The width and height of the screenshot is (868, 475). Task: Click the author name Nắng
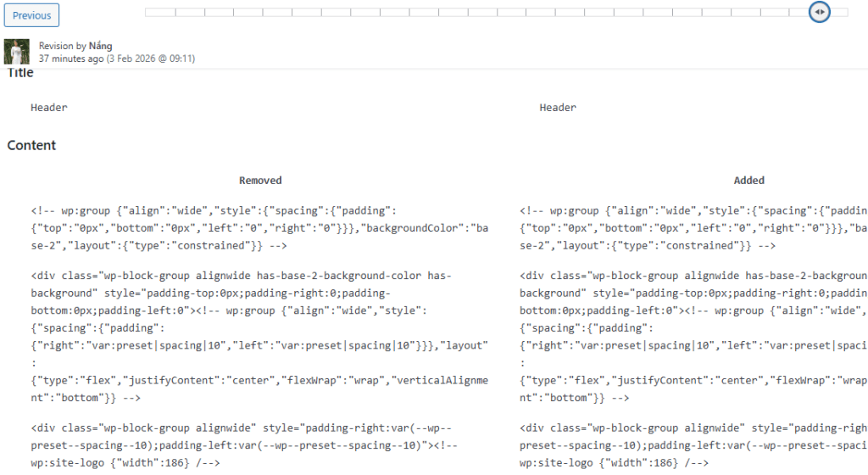(x=101, y=46)
